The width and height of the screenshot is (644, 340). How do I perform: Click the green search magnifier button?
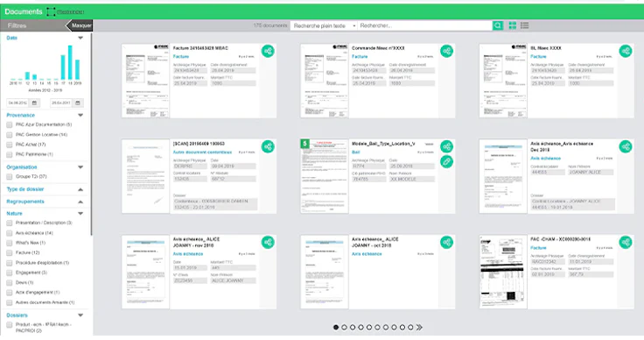click(498, 25)
